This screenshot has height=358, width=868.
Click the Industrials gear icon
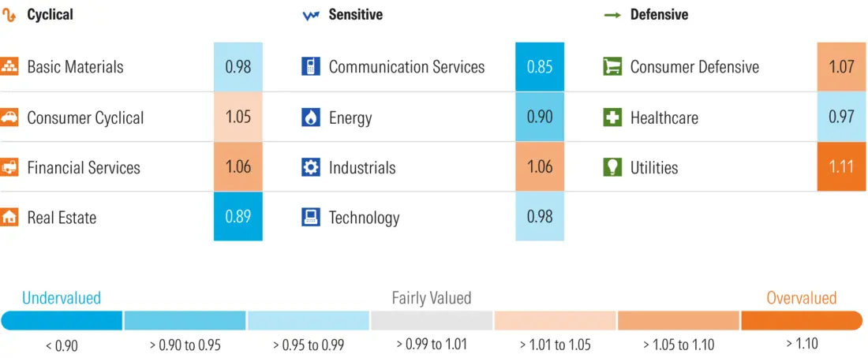(311, 167)
